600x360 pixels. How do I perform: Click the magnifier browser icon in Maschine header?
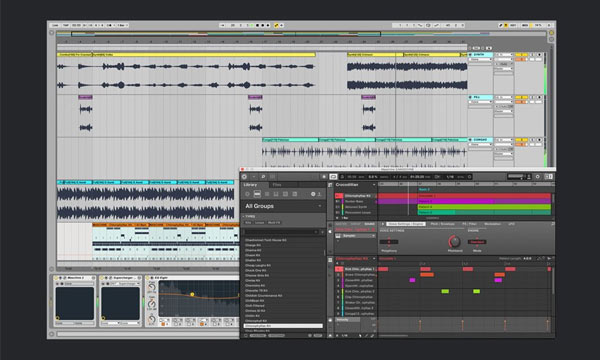click(263, 177)
